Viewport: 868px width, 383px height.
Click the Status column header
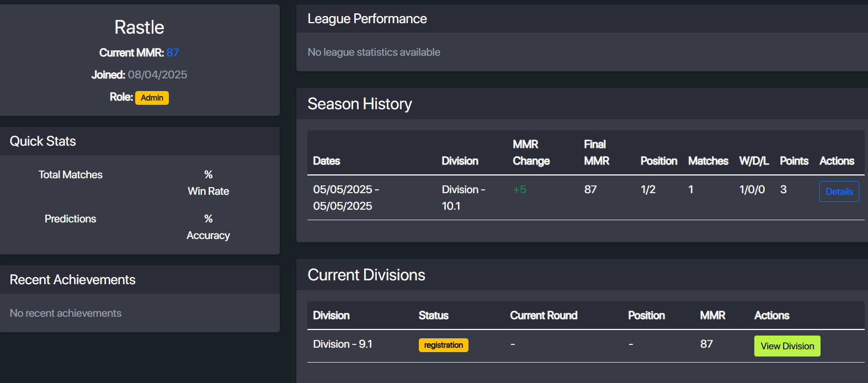pyautogui.click(x=433, y=315)
